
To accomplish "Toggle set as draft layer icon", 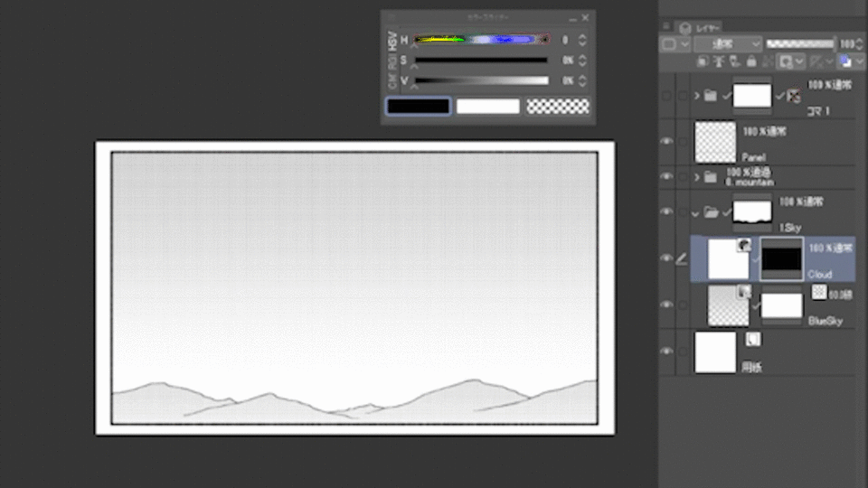I will pyautogui.click(x=734, y=61).
